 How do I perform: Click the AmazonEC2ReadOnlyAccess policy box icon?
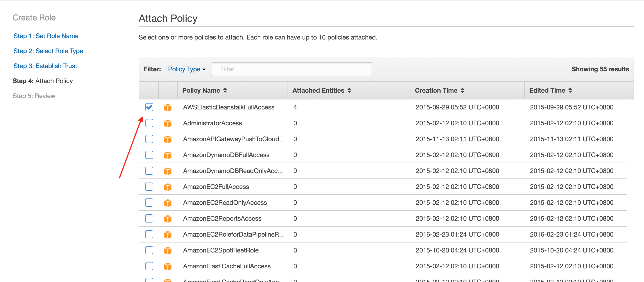pos(168,203)
